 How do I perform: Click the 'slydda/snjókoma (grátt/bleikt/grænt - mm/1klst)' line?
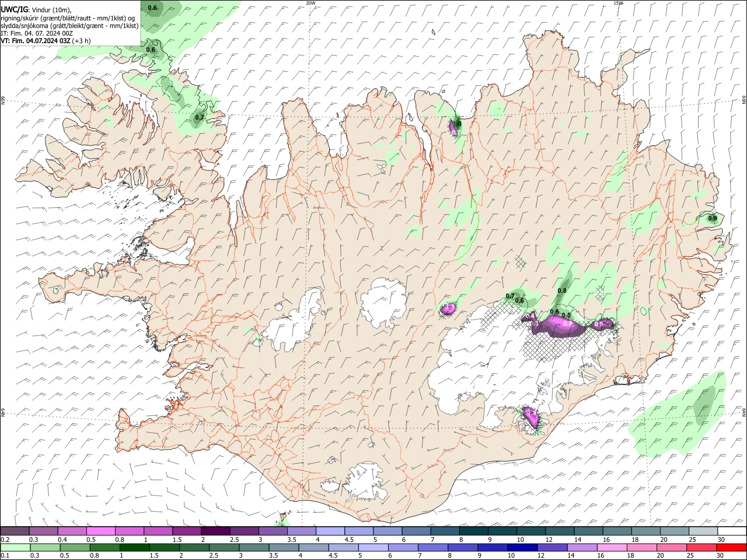click(x=69, y=26)
